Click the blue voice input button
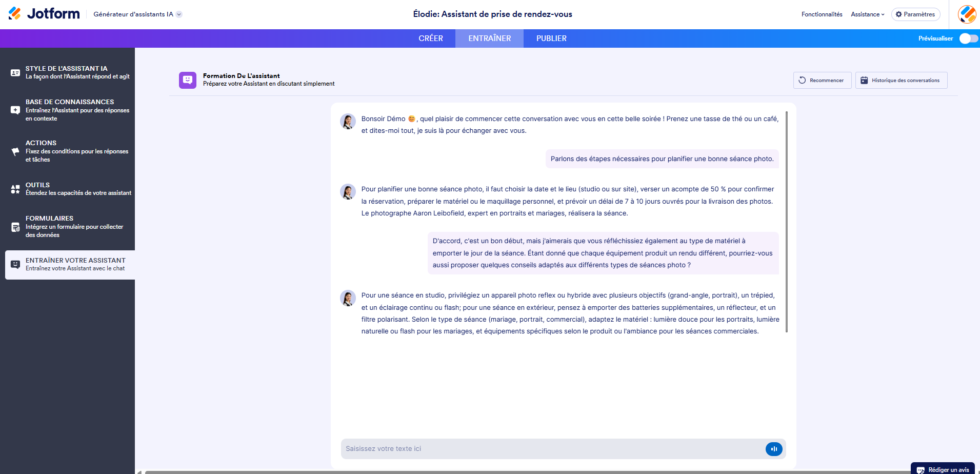 [x=774, y=449]
